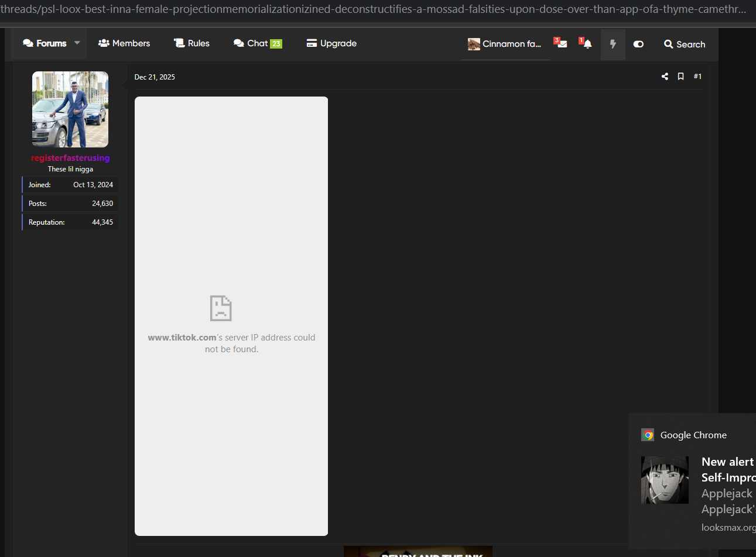Click the Upgrade card icon
756x557 pixels.
coord(312,43)
